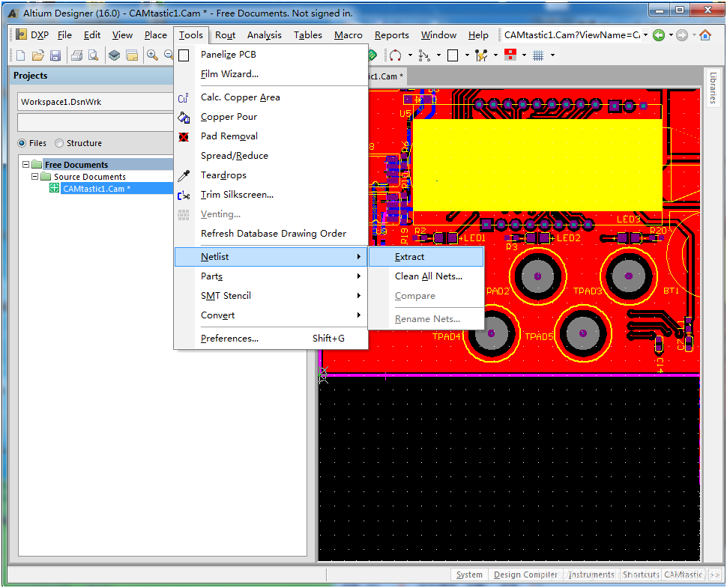Click the Zoom In magnifier icon
727x588 pixels.
pyautogui.click(x=152, y=55)
